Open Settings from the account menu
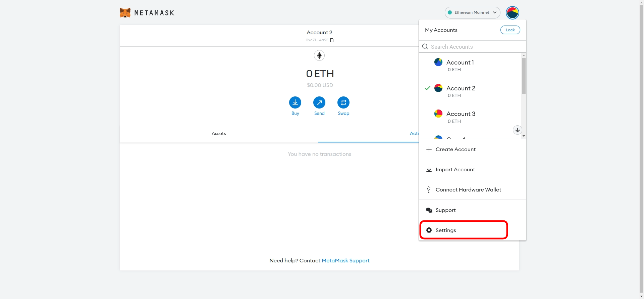The image size is (644, 299). pyautogui.click(x=472, y=230)
